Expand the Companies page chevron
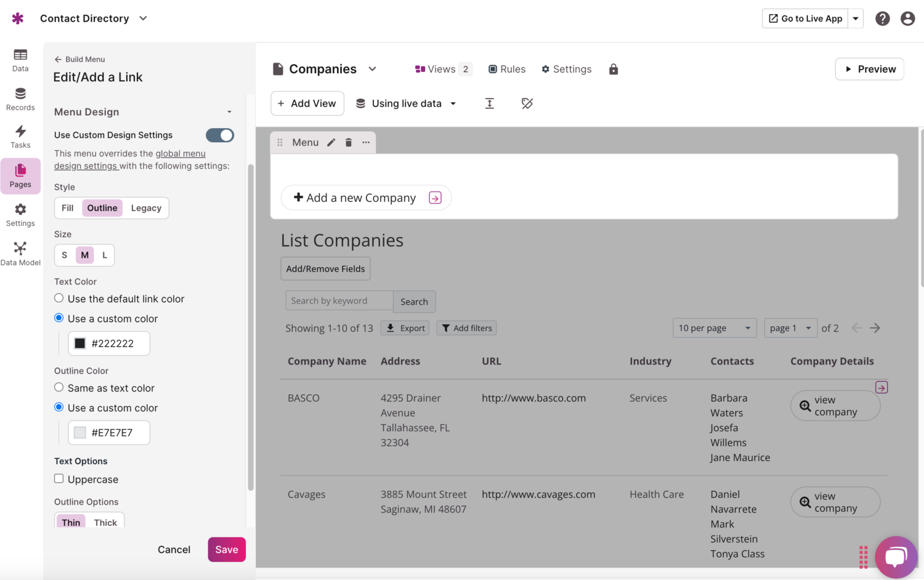Screen dimensions: 924x580 click(x=373, y=69)
